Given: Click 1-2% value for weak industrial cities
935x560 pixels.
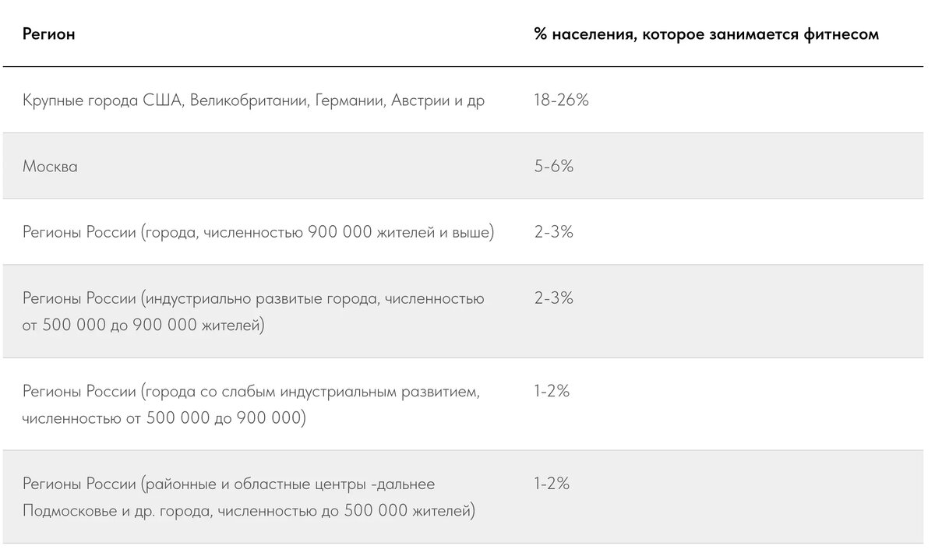Looking at the screenshot, I should pyautogui.click(x=552, y=391).
